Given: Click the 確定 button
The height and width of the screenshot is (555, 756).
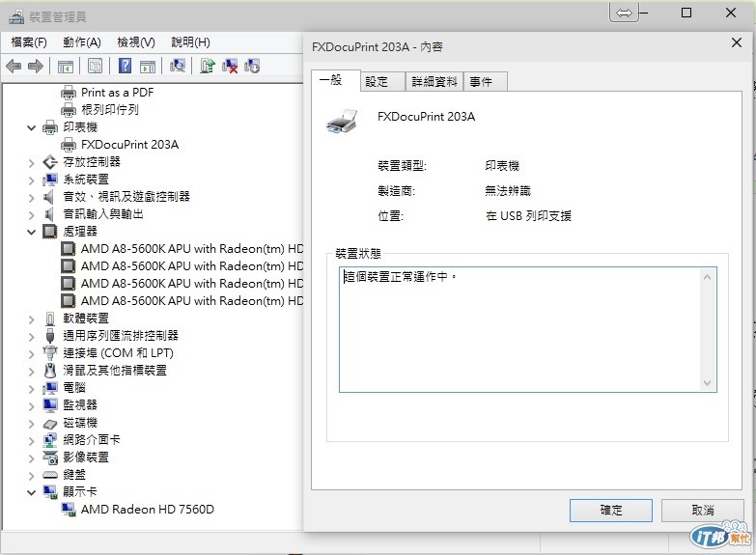Looking at the screenshot, I should [x=611, y=511].
